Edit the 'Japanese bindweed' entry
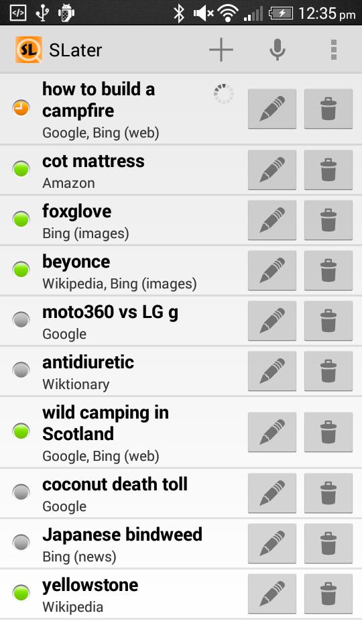 click(272, 543)
